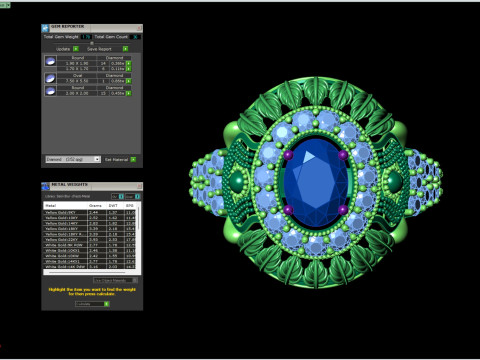480x360 pixels.
Task: Click the Metal column header
Action: 66,206
